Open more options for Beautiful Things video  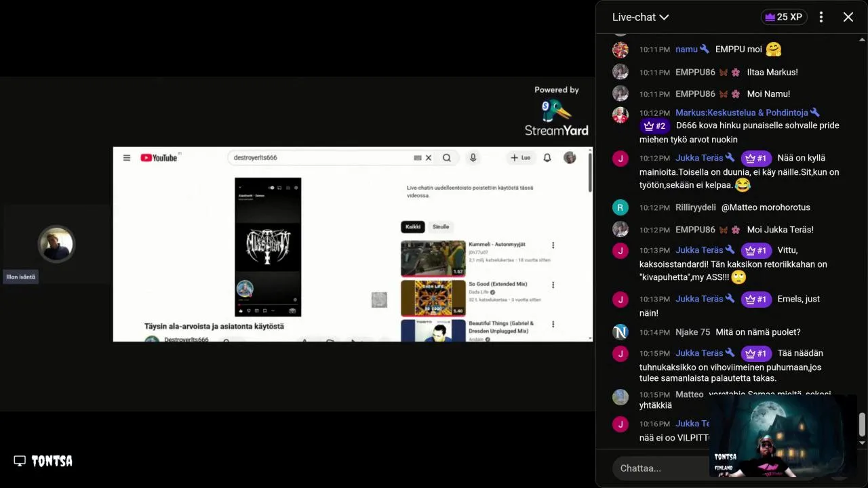tap(553, 325)
